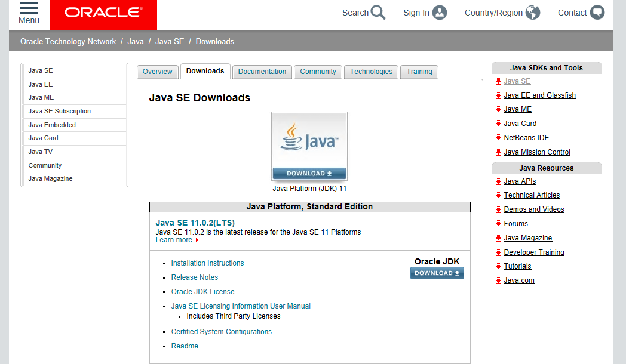Open the Java SE 11.0.2(LTS) link
626x364 pixels.
click(x=195, y=223)
